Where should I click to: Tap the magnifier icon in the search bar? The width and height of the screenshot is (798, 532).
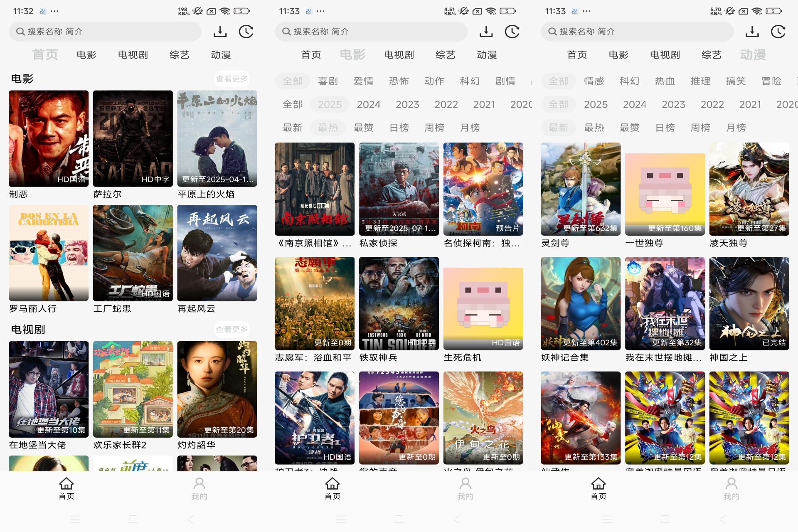[20, 31]
